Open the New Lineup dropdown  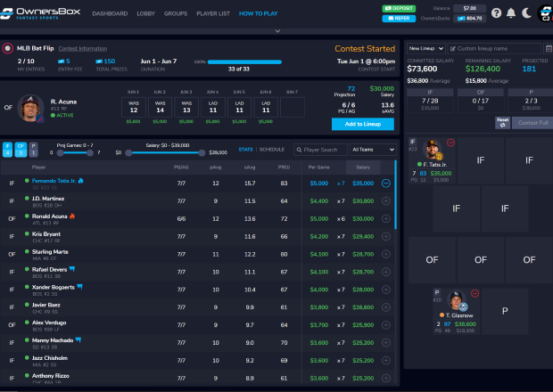coord(426,48)
